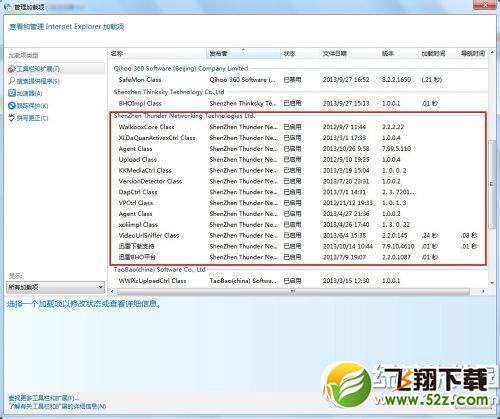This screenshot has width=500, height=419.
Task: Click the TaoBao(china) Software Co. group header
Action: [x=160, y=269]
